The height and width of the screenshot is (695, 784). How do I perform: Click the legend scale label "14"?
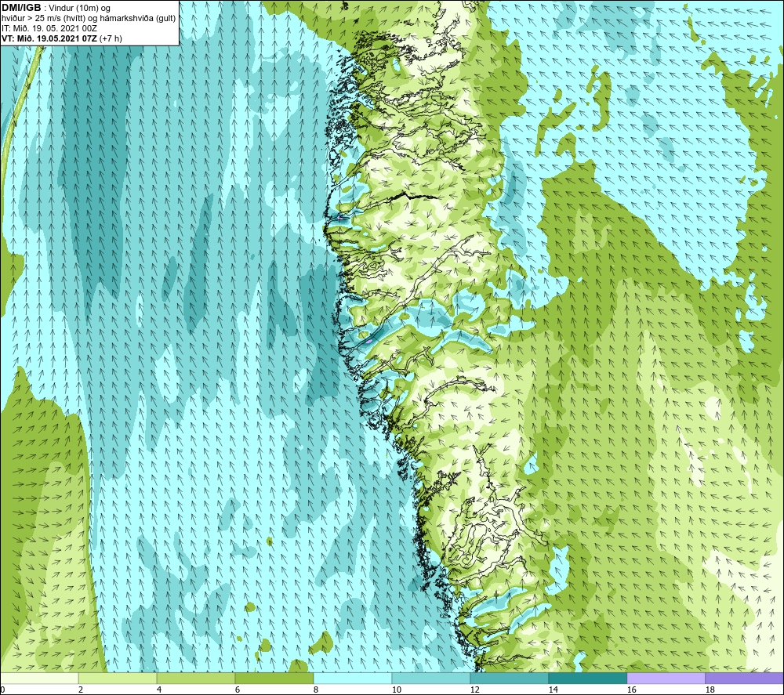(553, 690)
